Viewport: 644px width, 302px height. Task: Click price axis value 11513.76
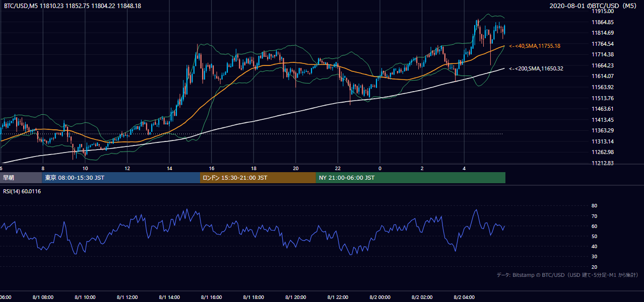pos(603,98)
